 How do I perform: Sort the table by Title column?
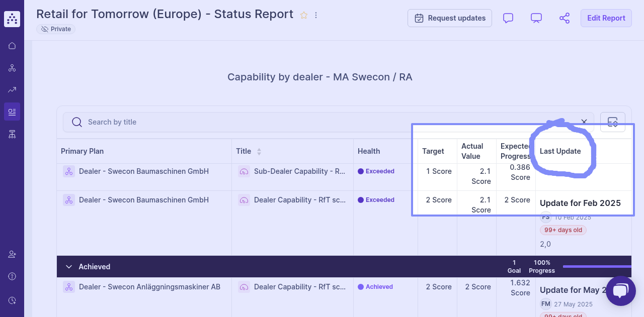pyautogui.click(x=259, y=151)
